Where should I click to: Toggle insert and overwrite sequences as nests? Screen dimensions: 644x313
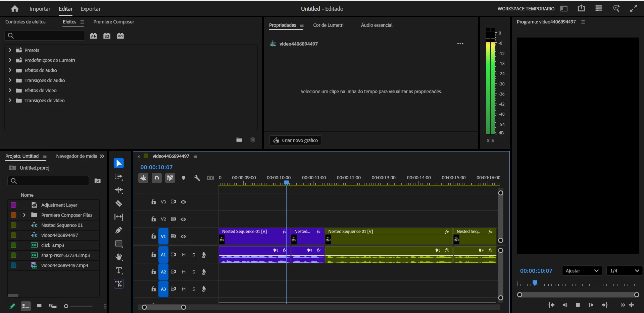tap(143, 178)
